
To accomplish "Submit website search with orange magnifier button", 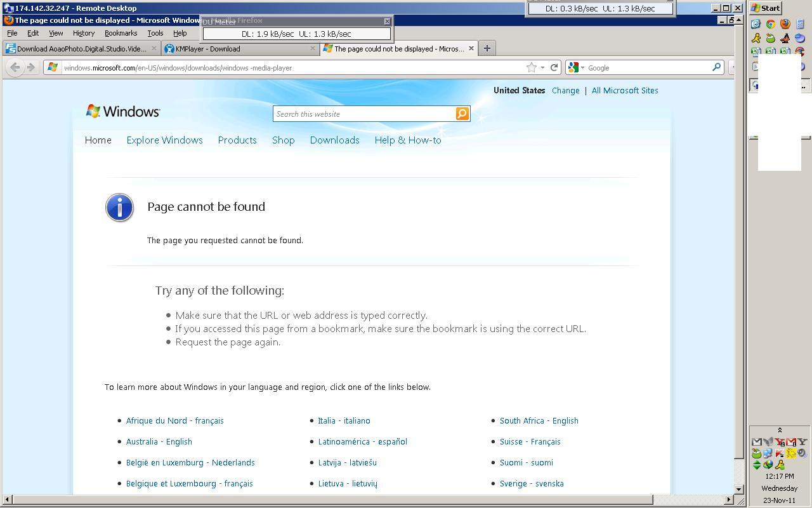I will [x=462, y=114].
